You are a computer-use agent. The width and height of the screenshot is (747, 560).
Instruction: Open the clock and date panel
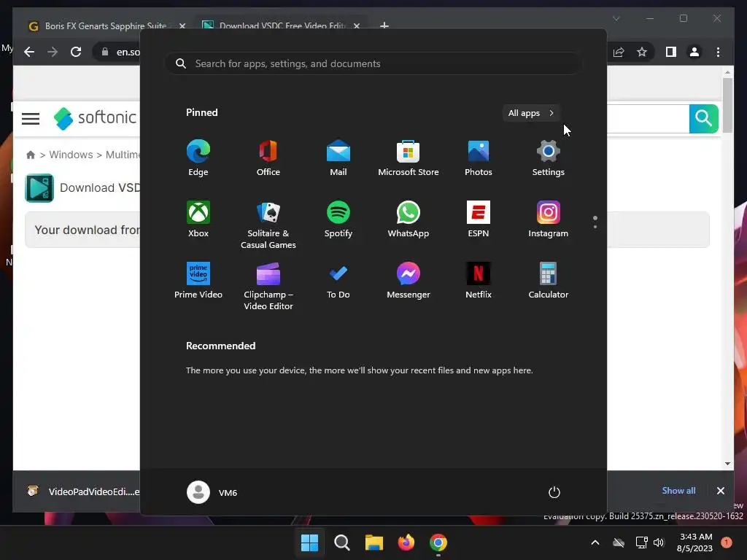(694, 542)
